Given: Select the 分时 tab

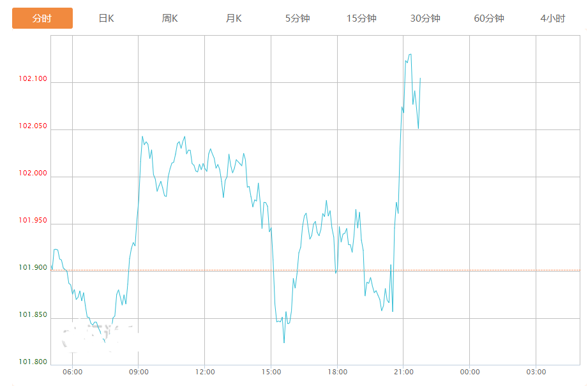Looking at the screenshot, I should point(42,18).
